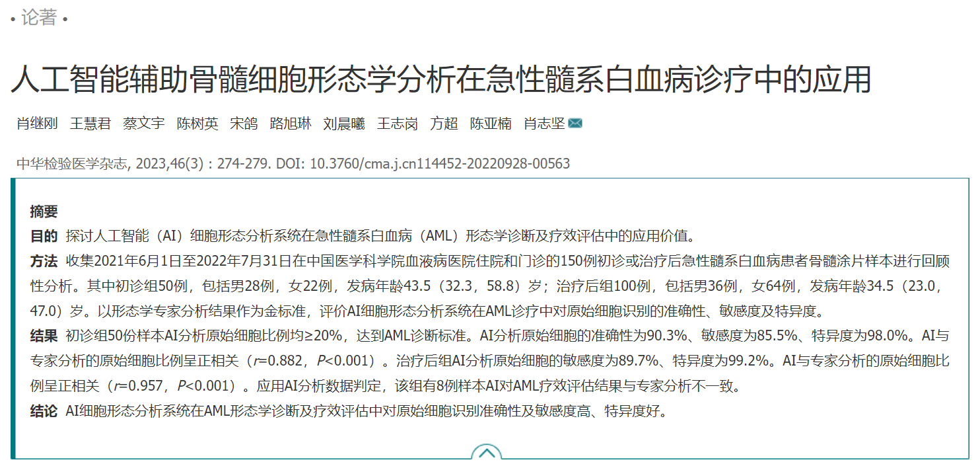Click the 论著 section label

point(39,18)
